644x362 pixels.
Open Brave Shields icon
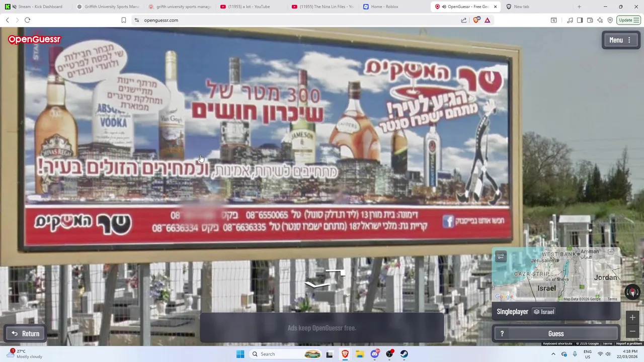pyautogui.click(x=476, y=20)
